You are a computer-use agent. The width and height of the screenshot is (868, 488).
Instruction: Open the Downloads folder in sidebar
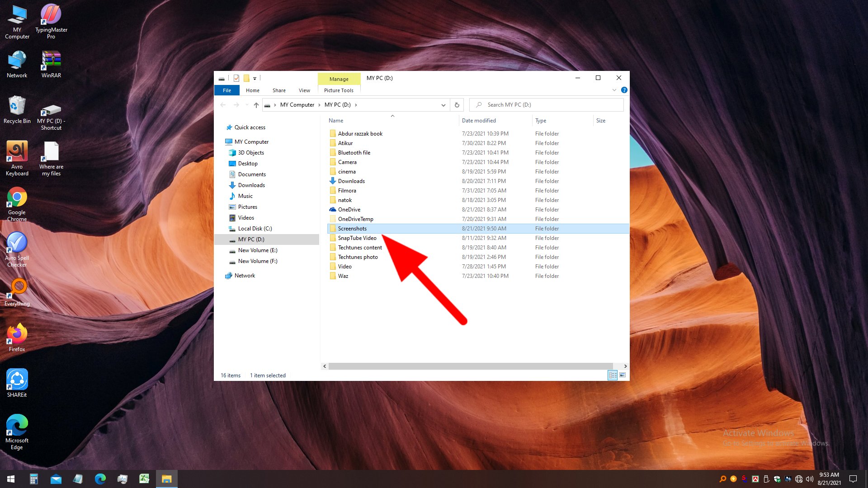pos(251,185)
